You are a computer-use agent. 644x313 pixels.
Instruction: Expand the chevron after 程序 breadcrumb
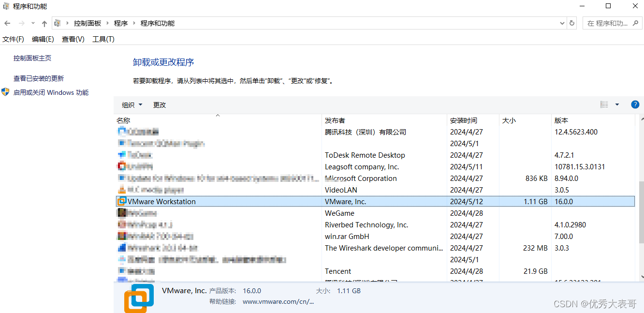coord(134,23)
